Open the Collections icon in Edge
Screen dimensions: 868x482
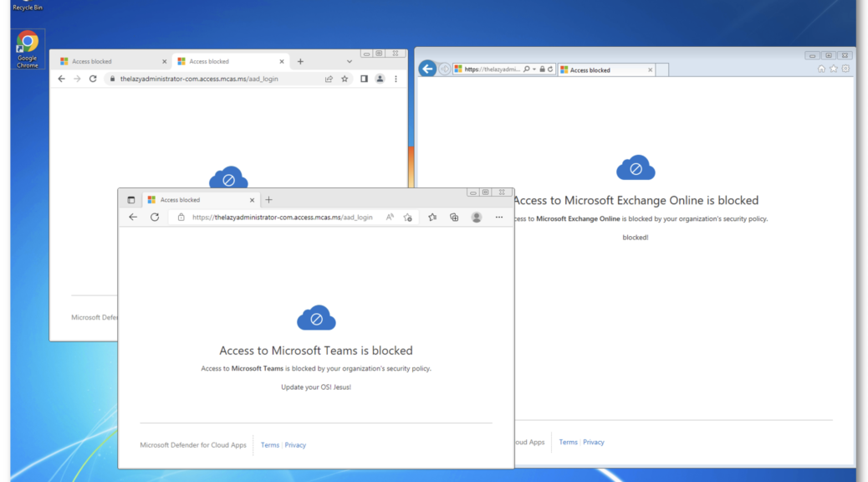[x=454, y=218]
